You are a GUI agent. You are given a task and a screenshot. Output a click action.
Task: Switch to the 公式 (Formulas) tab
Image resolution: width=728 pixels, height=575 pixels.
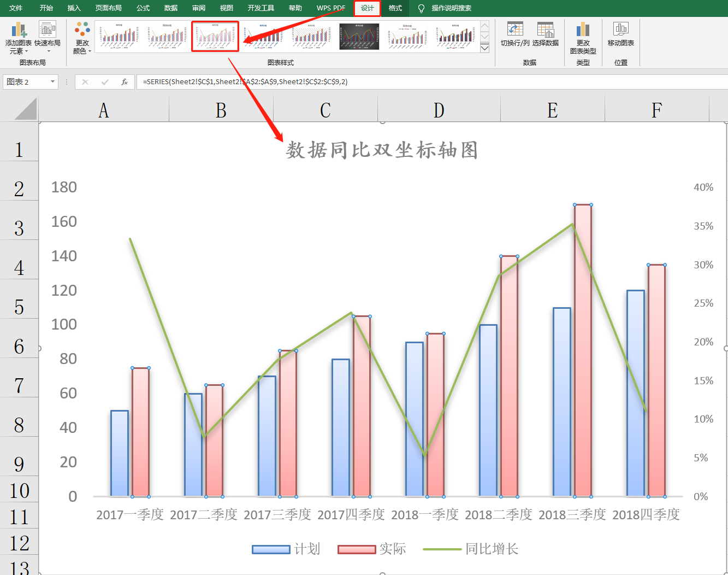(143, 8)
